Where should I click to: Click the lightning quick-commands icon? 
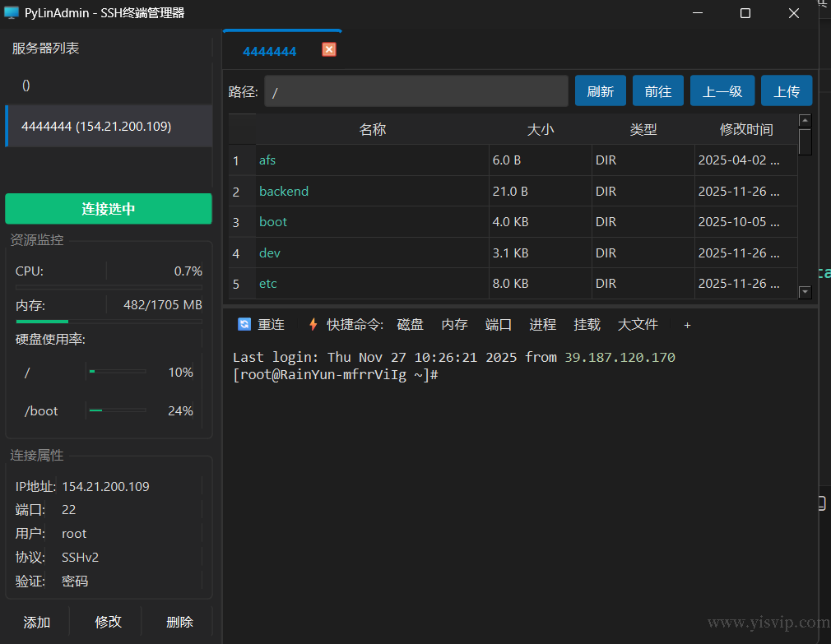coord(312,324)
